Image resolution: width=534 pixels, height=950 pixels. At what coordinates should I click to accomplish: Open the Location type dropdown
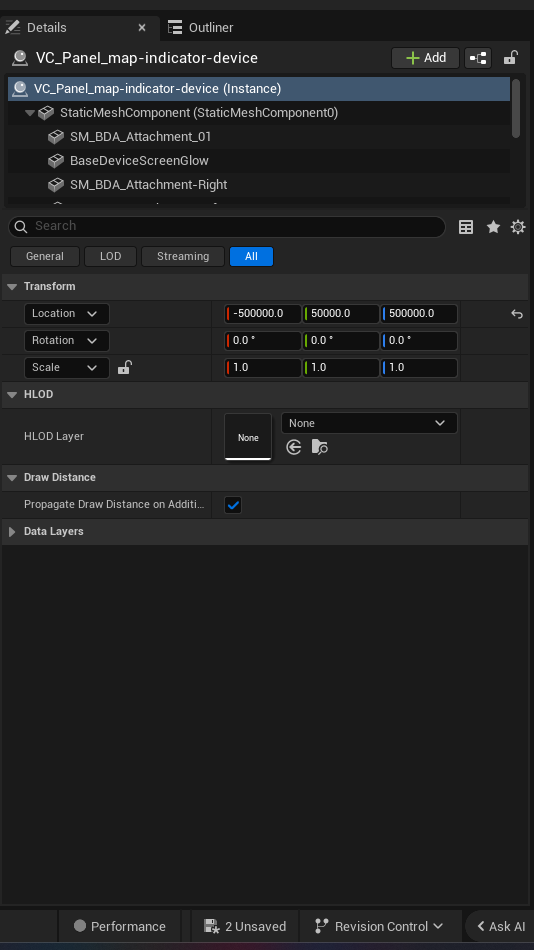67,314
